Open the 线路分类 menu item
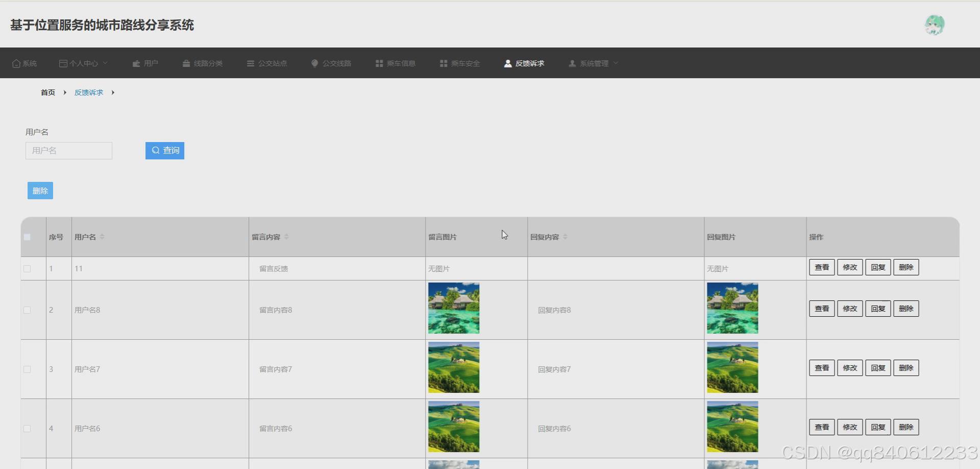The width and height of the screenshot is (980, 469). click(x=203, y=63)
